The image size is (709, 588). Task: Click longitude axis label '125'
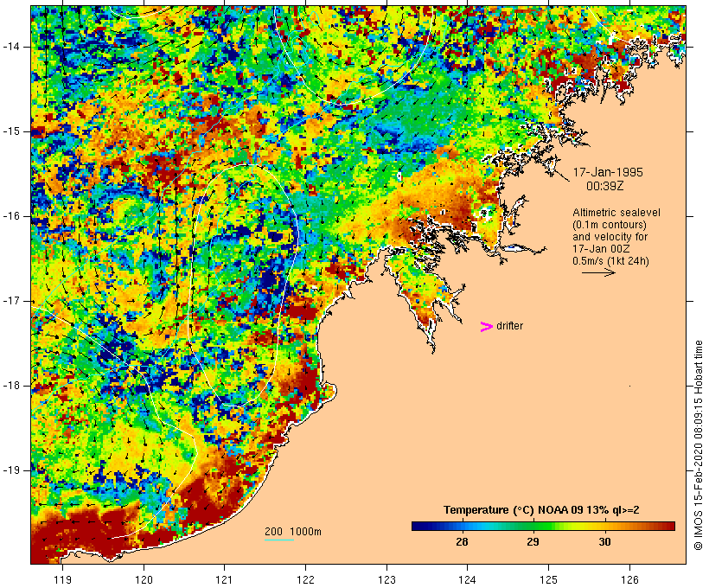pos(549,579)
